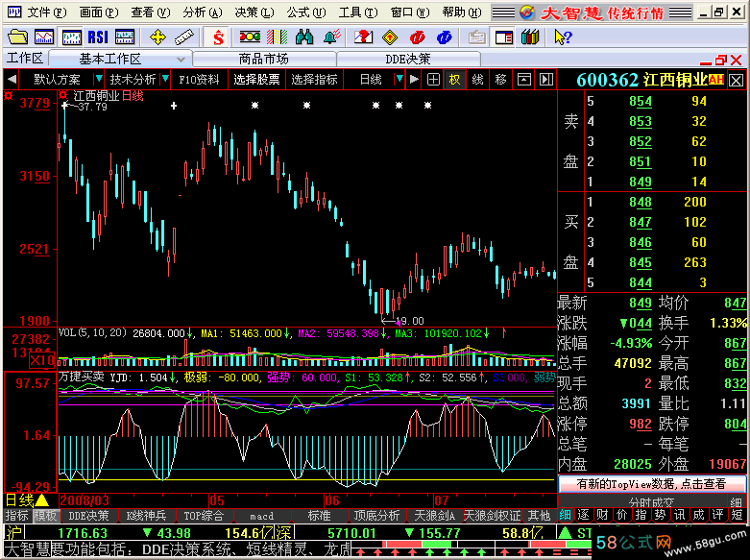Toggle the 价 price button
750x560 pixels.
coord(621,515)
